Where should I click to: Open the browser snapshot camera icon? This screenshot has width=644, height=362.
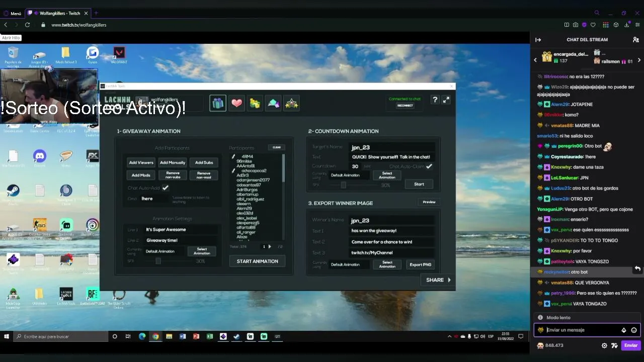click(576, 25)
